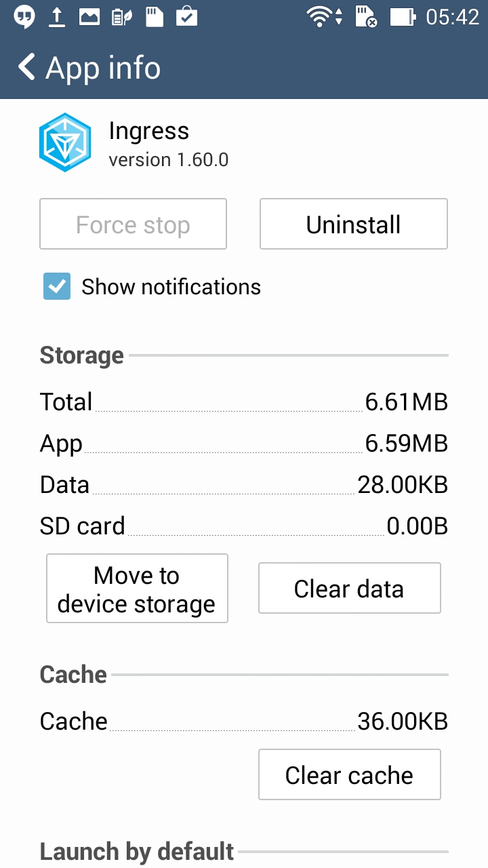Clear data for Ingress app
Image resolution: width=488 pixels, height=868 pixels.
(350, 588)
